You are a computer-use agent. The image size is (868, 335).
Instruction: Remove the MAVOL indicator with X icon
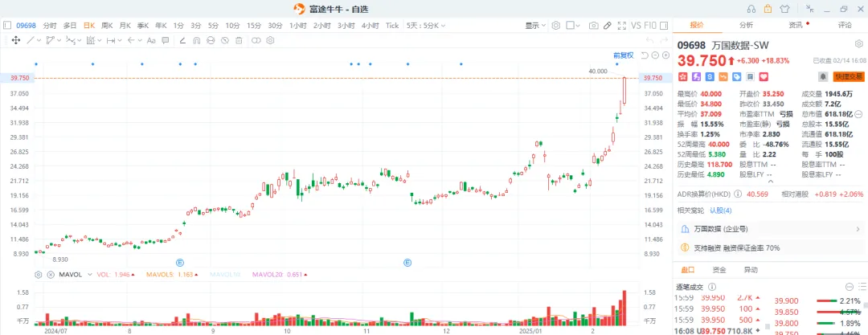pos(51,274)
